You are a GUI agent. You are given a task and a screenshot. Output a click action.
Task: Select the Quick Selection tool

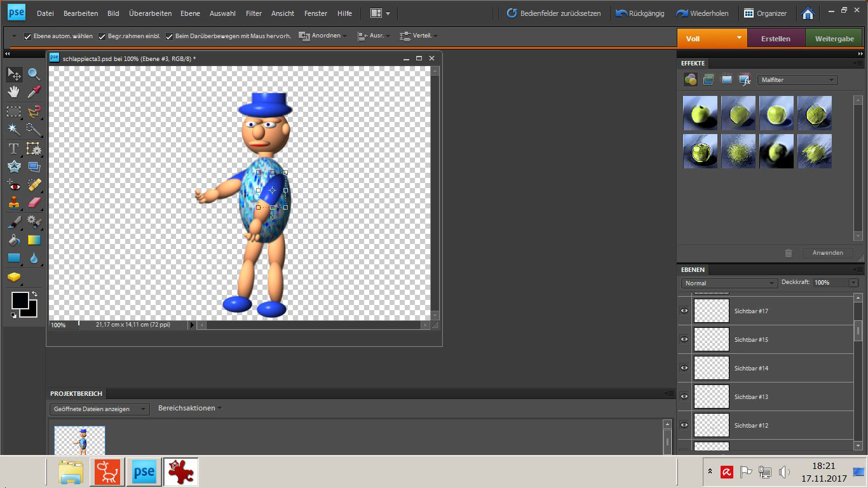coord(34,130)
